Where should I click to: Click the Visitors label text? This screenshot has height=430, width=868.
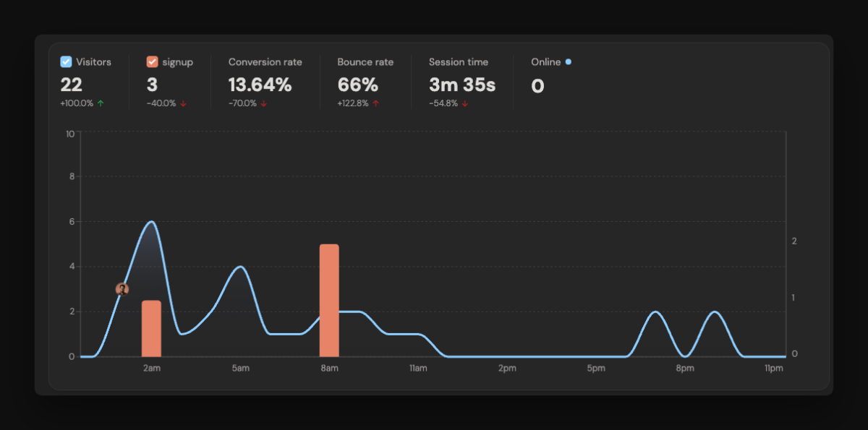[93, 62]
